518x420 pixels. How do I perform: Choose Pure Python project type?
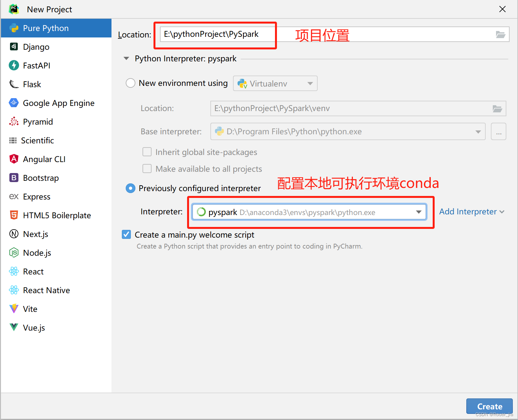tap(56, 28)
